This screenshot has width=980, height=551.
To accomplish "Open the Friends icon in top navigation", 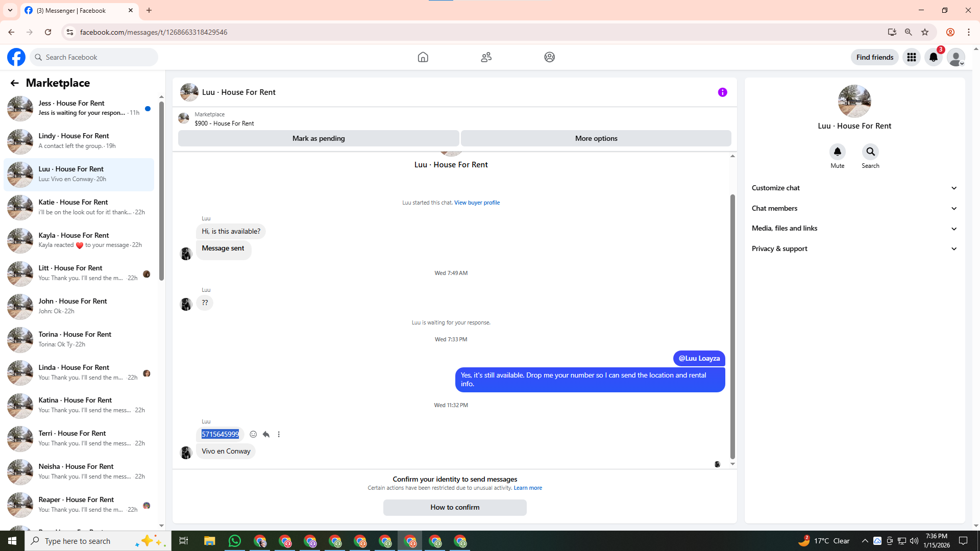I will tap(486, 57).
